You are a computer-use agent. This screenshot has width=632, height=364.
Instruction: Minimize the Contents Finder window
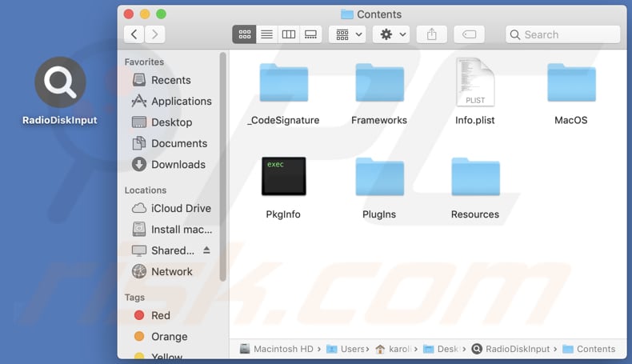tap(145, 14)
